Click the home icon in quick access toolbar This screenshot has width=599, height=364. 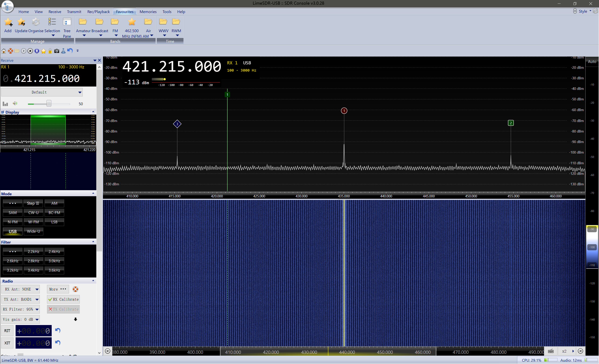4,51
